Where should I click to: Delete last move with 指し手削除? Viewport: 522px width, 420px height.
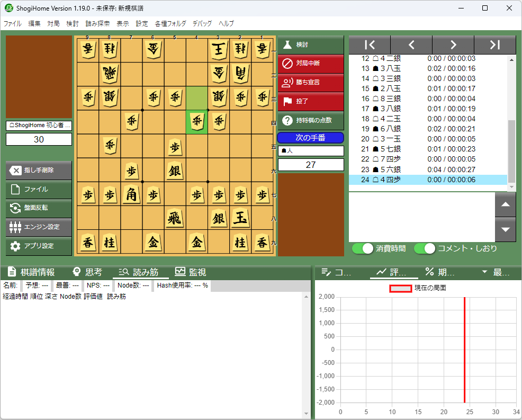39,170
